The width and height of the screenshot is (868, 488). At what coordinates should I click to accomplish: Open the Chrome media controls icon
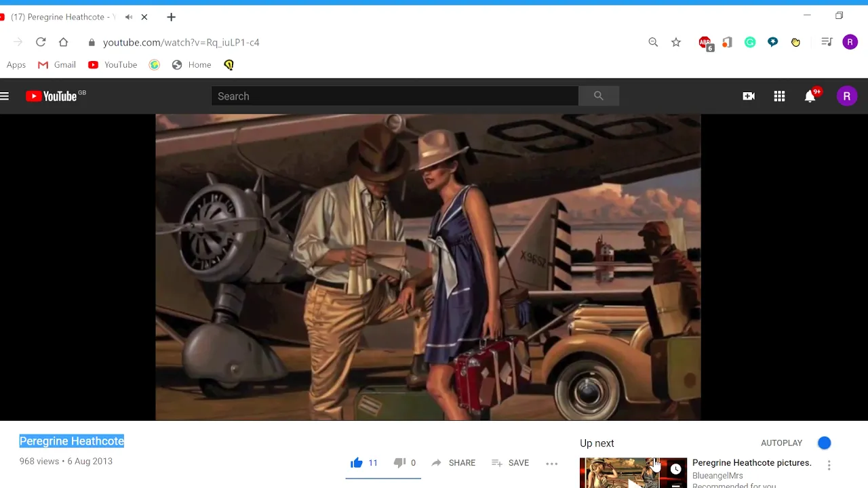tap(827, 42)
